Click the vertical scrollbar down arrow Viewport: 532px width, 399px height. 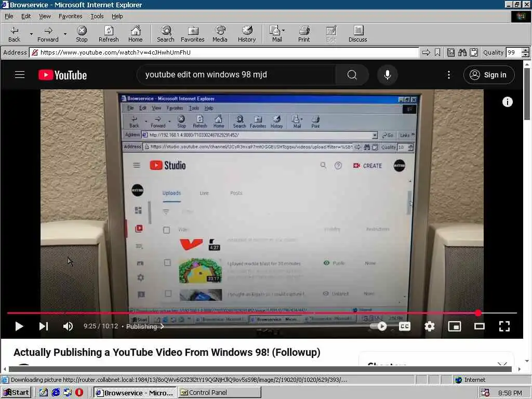527,361
